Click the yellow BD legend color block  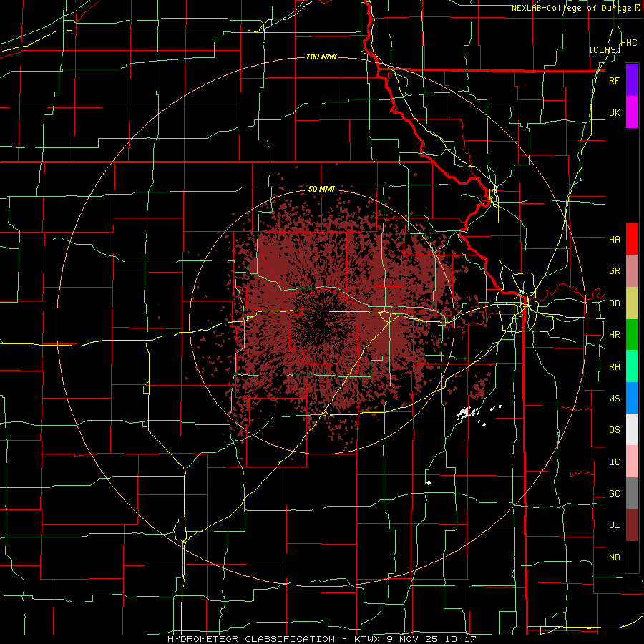pos(632,303)
